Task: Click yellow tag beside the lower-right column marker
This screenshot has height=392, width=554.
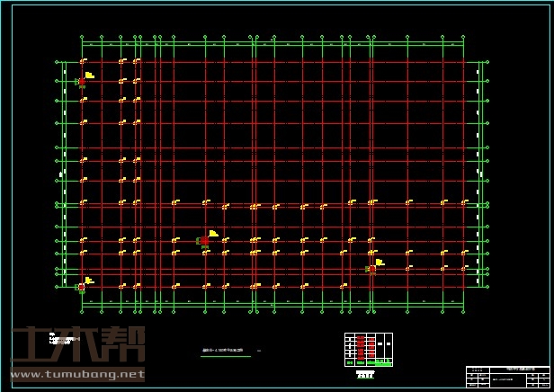Action: (380, 263)
